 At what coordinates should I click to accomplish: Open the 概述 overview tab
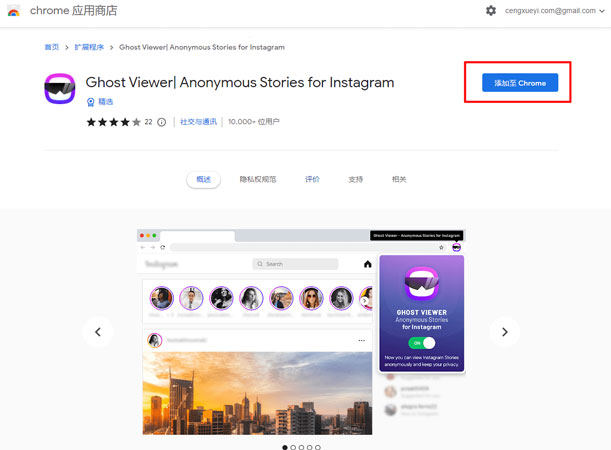pyautogui.click(x=203, y=180)
